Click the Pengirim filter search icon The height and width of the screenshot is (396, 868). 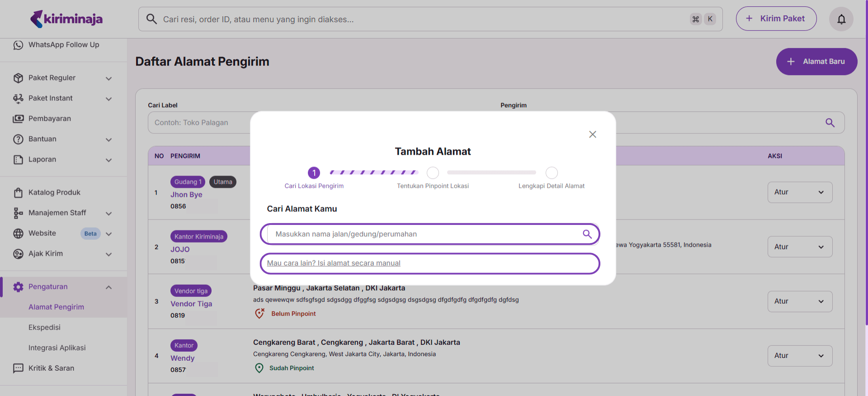pos(830,123)
